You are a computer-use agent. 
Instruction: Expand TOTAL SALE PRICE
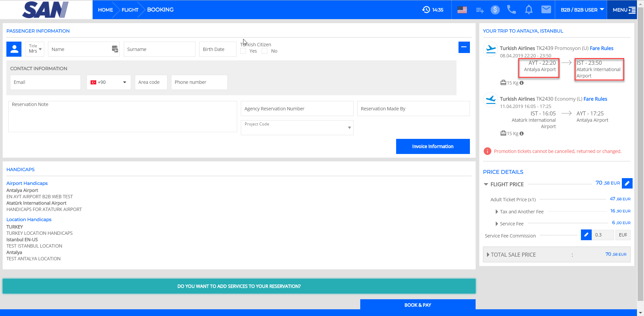pos(488,255)
